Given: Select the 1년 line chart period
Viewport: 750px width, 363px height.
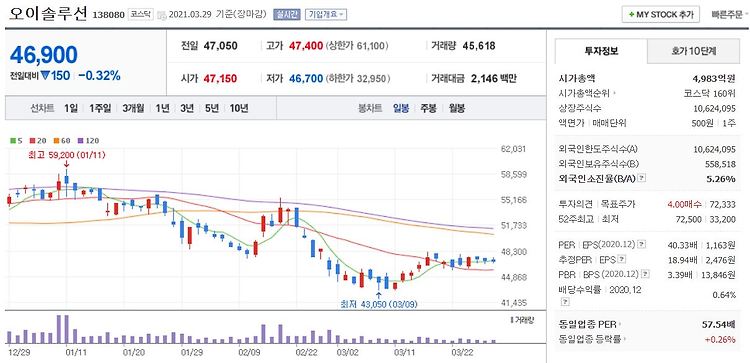Looking at the screenshot, I should tap(162, 108).
